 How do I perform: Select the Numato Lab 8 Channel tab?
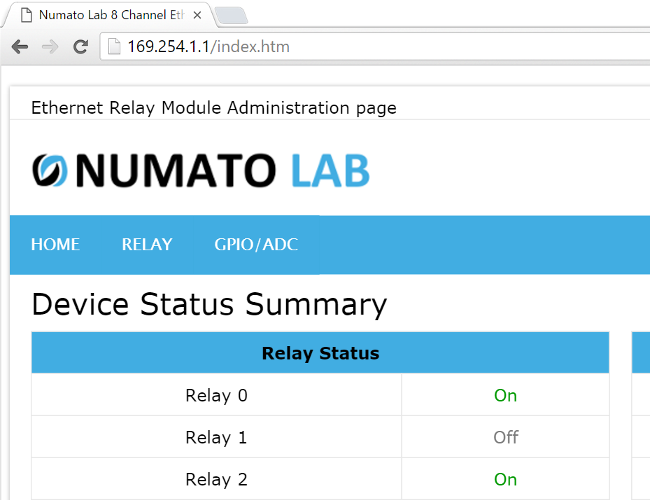[111, 15]
